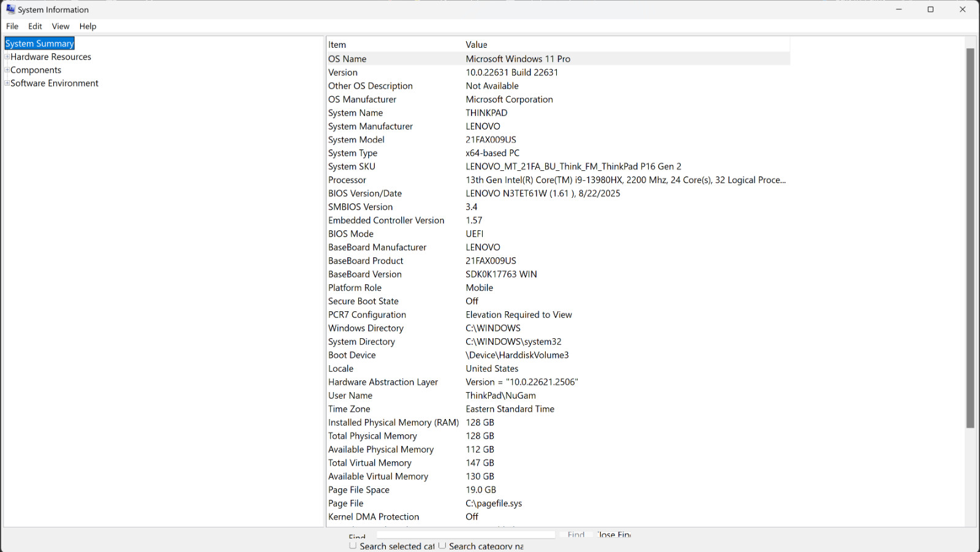980x552 pixels.
Task: Minimize the System Information window
Action: [x=899, y=9]
